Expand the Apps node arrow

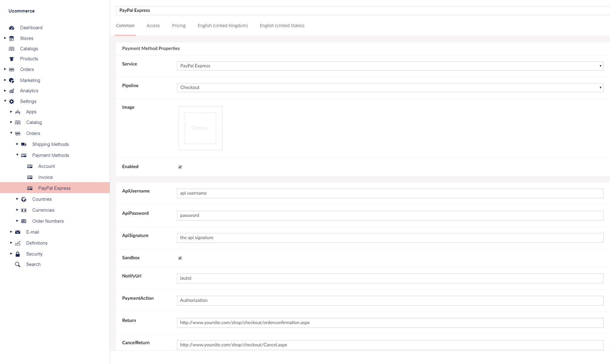(x=11, y=111)
